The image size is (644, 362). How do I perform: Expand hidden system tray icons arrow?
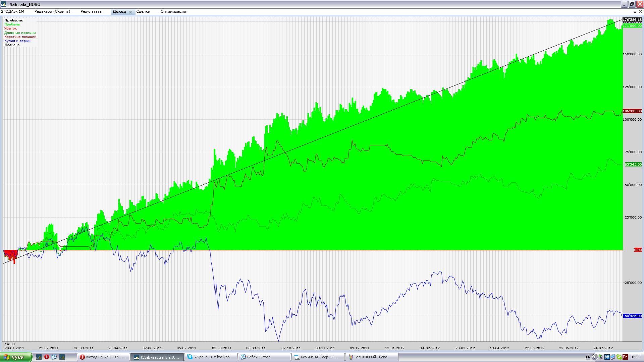(x=594, y=357)
